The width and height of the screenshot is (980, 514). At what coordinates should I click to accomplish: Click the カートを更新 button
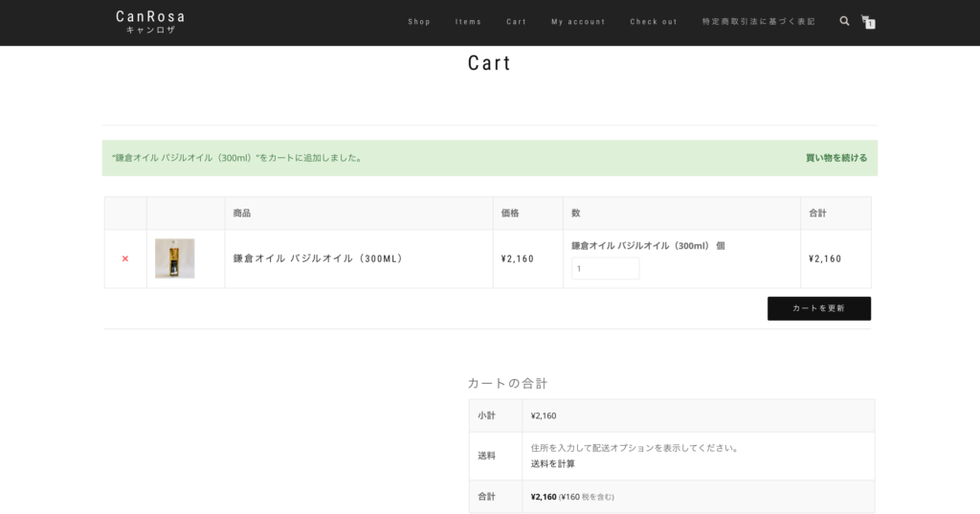click(819, 309)
